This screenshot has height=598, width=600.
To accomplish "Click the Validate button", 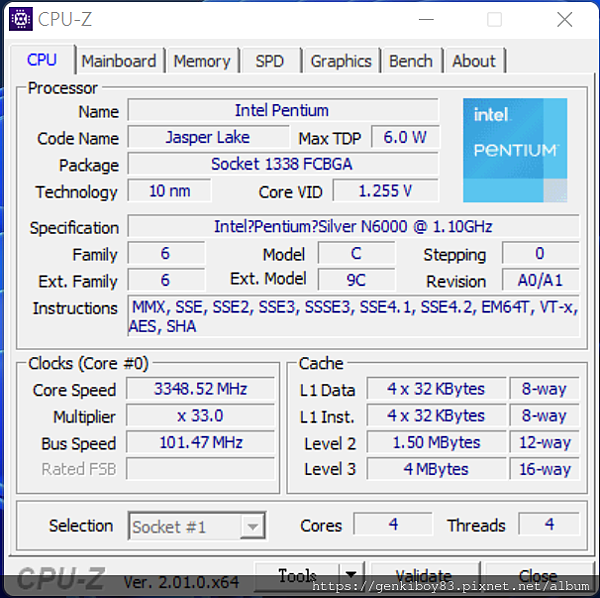I will [424, 575].
